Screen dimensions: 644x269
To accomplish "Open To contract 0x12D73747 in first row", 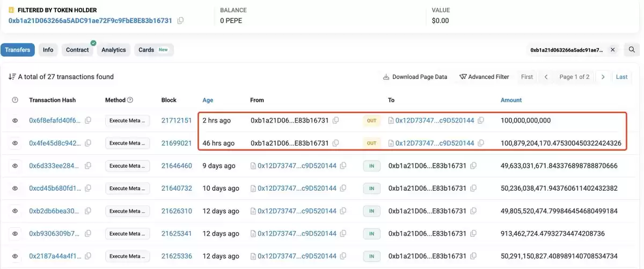I will (x=435, y=121).
